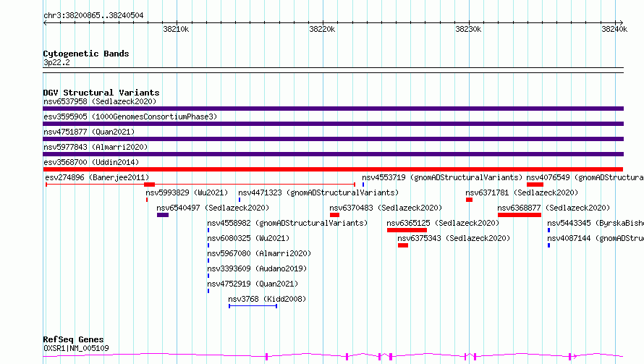The width and height of the screenshot is (644, 364).
Task: Click the DGV Structural Variants track title
Action: pyautogui.click(x=101, y=93)
